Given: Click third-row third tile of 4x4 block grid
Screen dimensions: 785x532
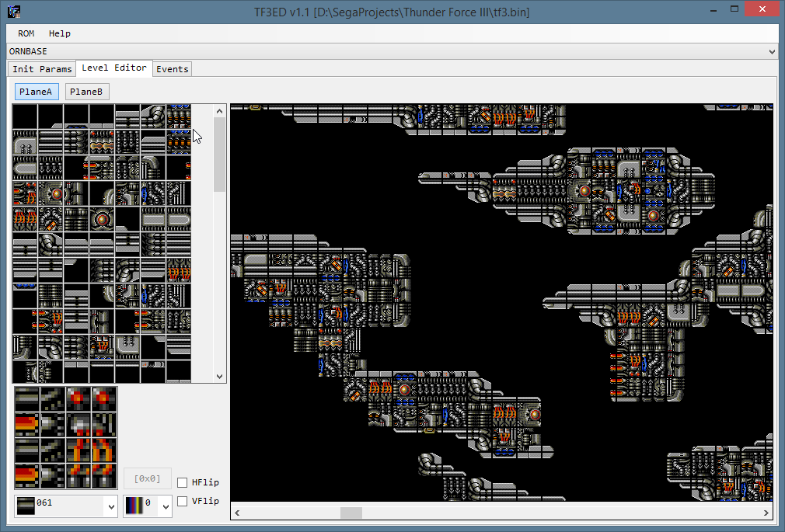Looking at the screenshot, I should click(78, 450).
